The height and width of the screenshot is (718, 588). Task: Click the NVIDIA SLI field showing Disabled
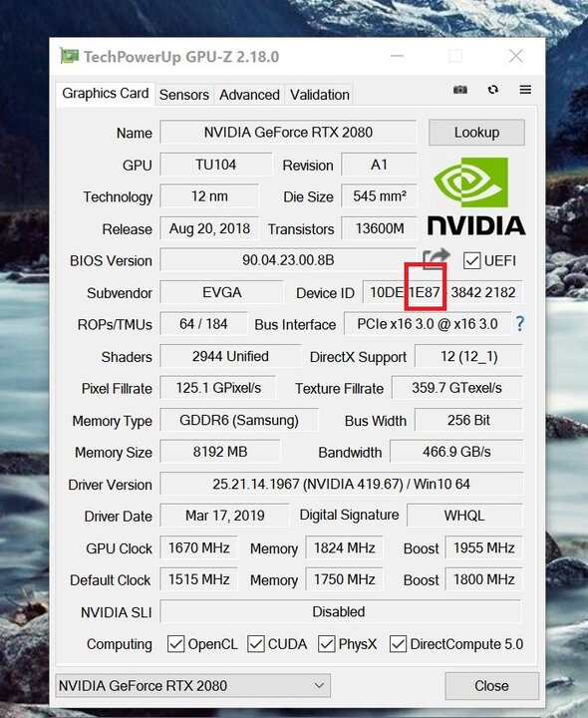[341, 611]
